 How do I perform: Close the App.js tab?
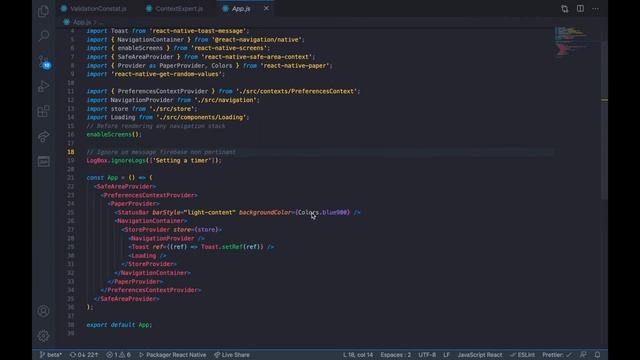point(266,8)
